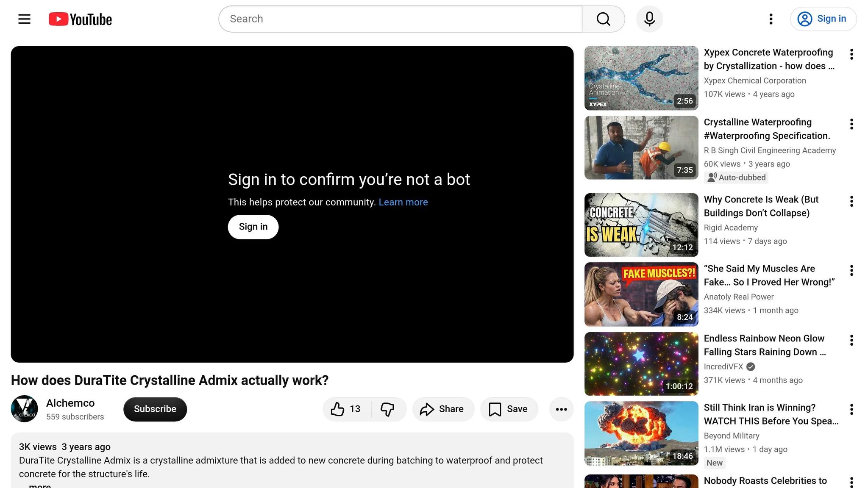Viewport: 868px width, 488px height.
Task: Open options menu for Why Concrete Is Weak
Action: (x=851, y=201)
